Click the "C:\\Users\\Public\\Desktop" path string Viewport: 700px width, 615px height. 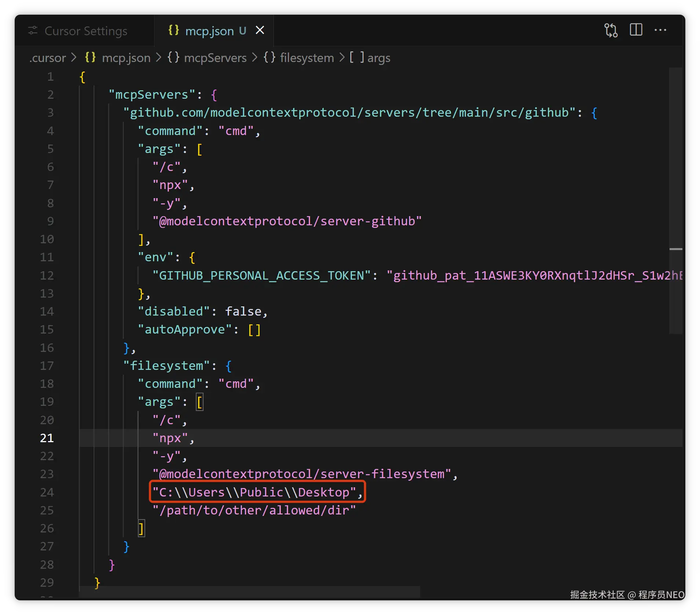[254, 492]
